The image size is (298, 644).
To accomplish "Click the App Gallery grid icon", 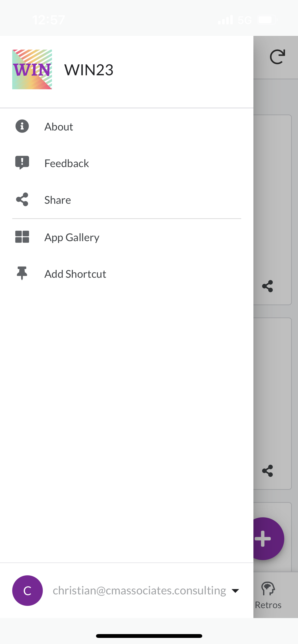I will [22, 237].
